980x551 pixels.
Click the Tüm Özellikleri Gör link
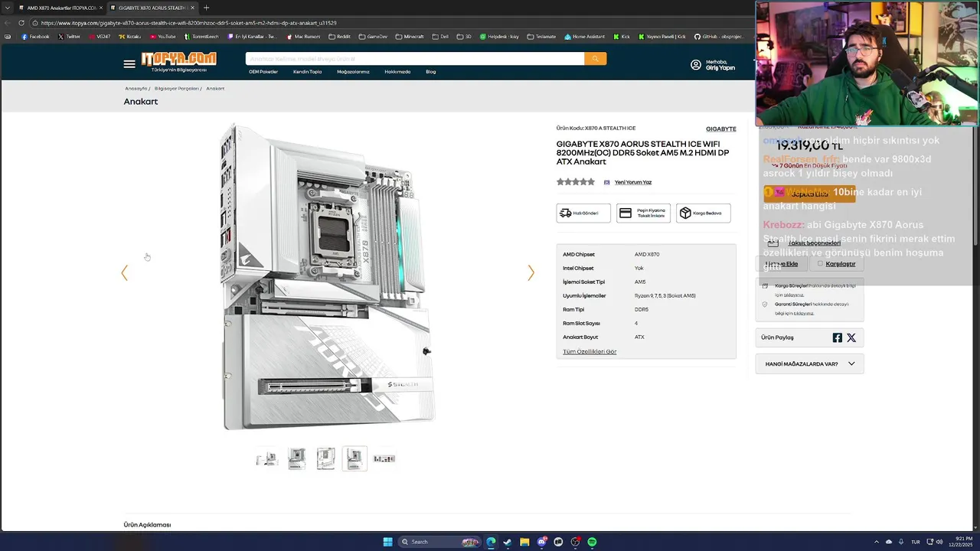click(590, 351)
